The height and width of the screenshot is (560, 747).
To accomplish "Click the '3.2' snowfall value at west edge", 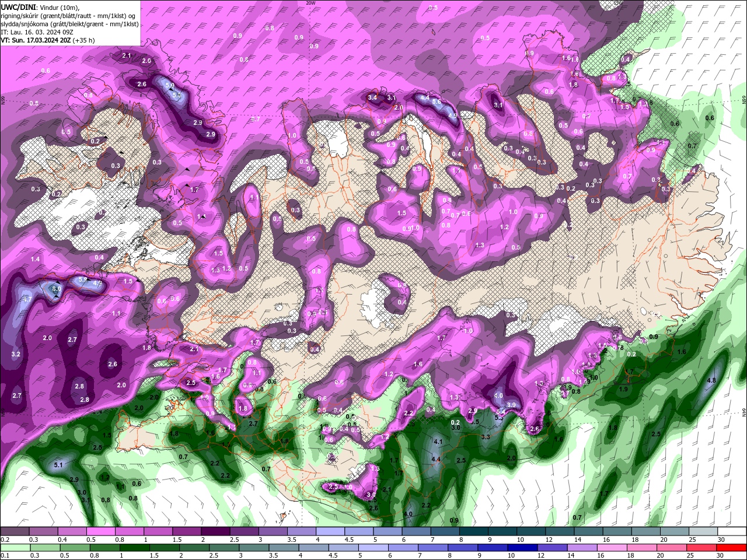I will click(16, 354).
